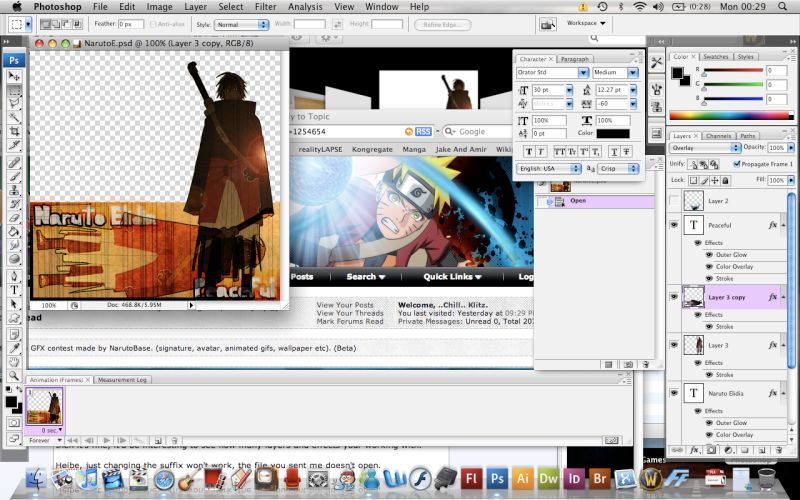Select the Move tool
The width and height of the screenshot is (800, 500).
tap(14, 77)
